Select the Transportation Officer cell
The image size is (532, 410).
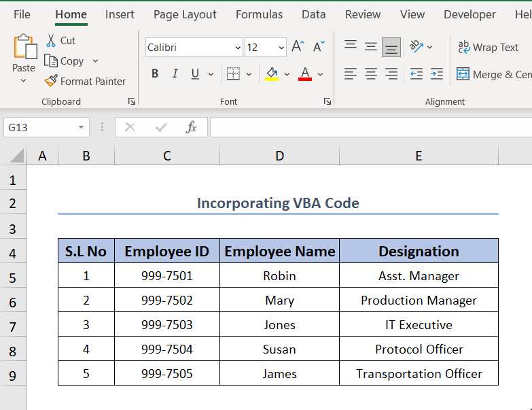point(419,373)
